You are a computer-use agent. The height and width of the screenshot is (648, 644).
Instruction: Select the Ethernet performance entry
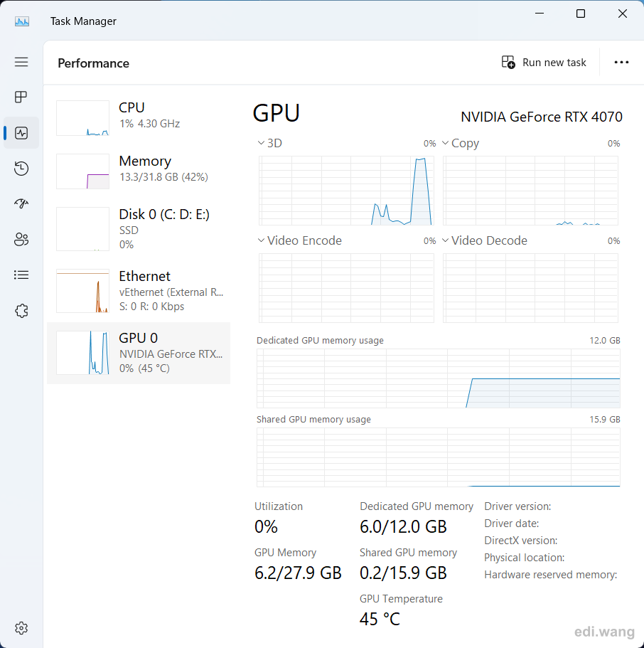click(139, 291)
